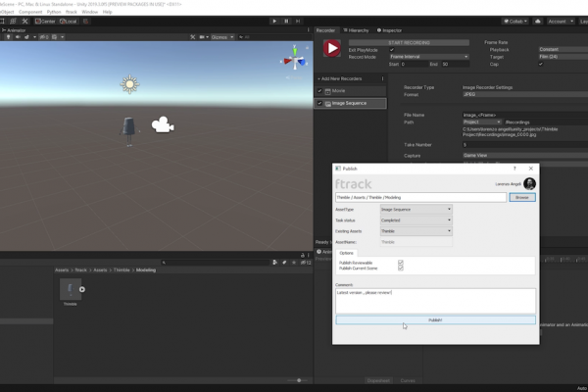Open recorder list options kebab menu

[x=382, y=78]
